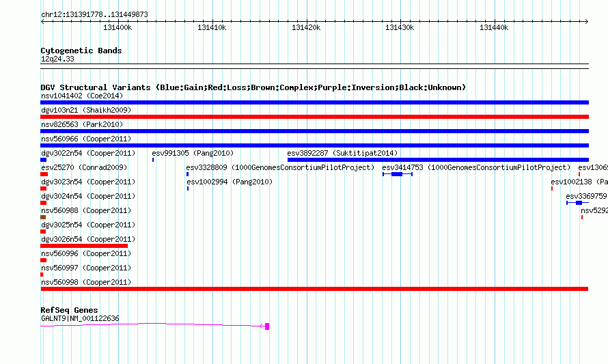Click the 131420k ruler mark
This screenshot has width=608, height=364.
306,27
